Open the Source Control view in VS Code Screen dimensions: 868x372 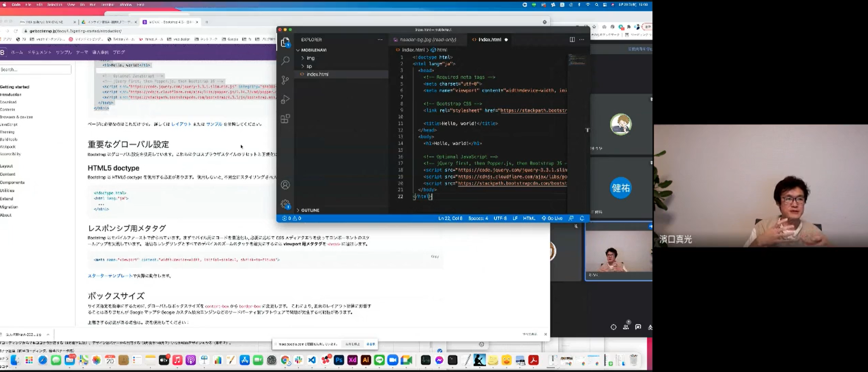(285, 80)
